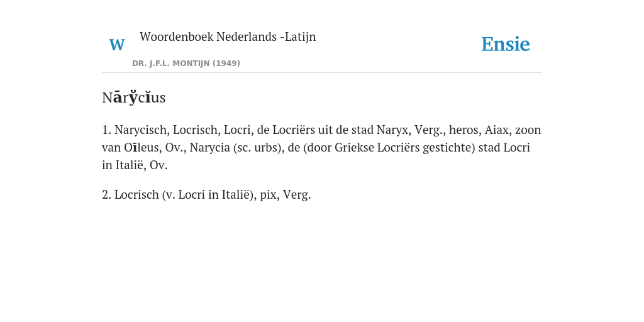Click the blue W dictionary icon
The height and width of the screenshot is (322, 644).
pos(116,45)
